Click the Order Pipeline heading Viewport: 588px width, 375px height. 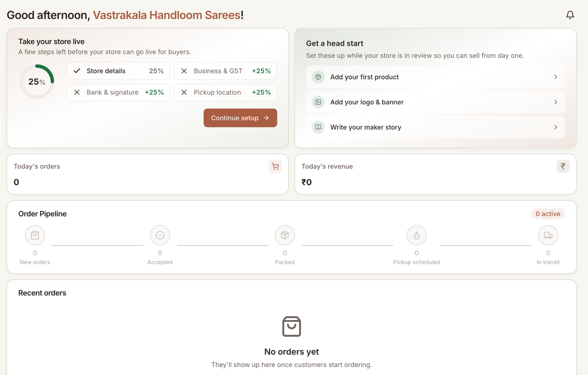click(x=42, y=214)
